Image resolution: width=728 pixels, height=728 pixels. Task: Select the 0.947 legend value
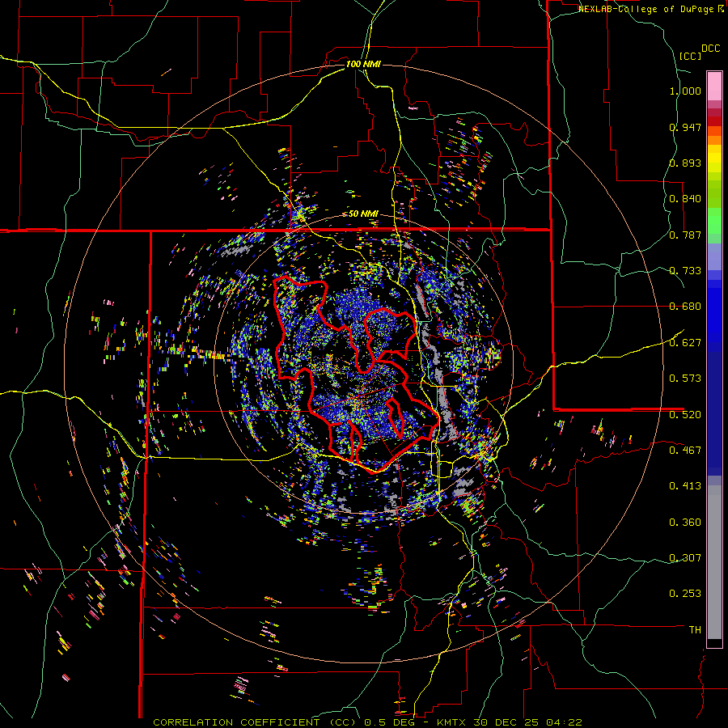click(685, 127)
